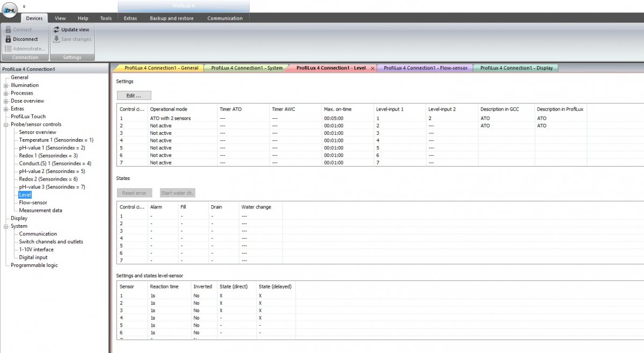
Task: Open the Extras ribbon tab
Action: tap(130, 18)
